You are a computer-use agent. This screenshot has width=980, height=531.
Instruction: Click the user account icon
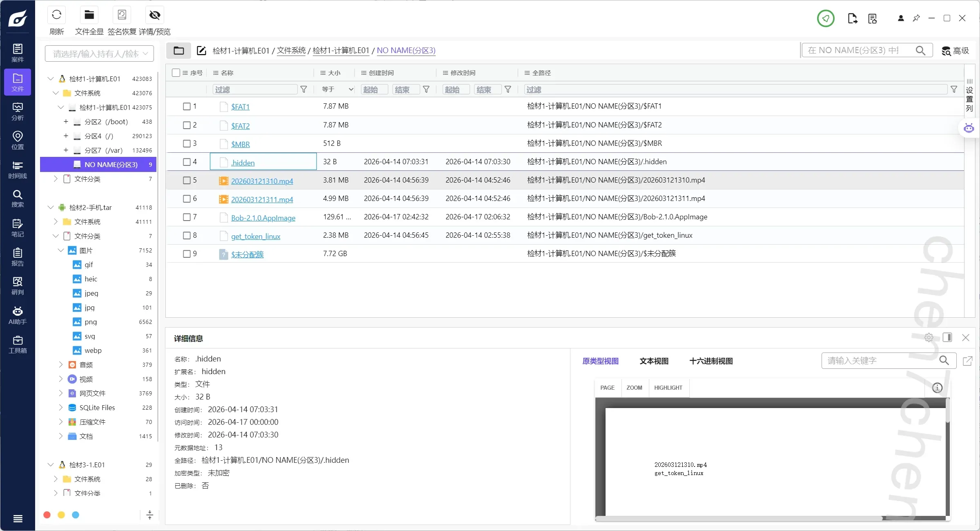(901, 18)
